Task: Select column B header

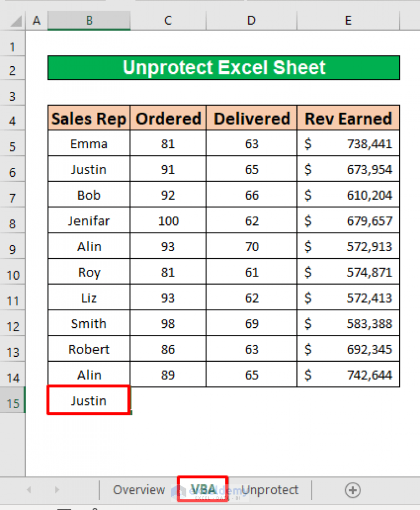Action: (x=89, y=20)
